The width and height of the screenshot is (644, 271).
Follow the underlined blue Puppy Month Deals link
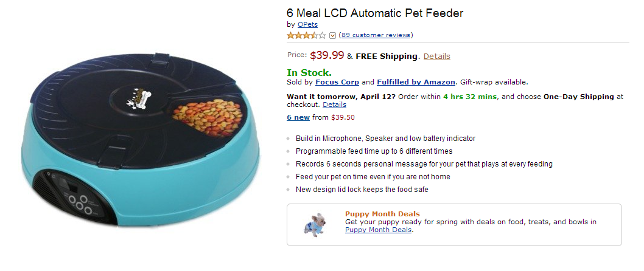pyautogui.click(x=378, y=230)
